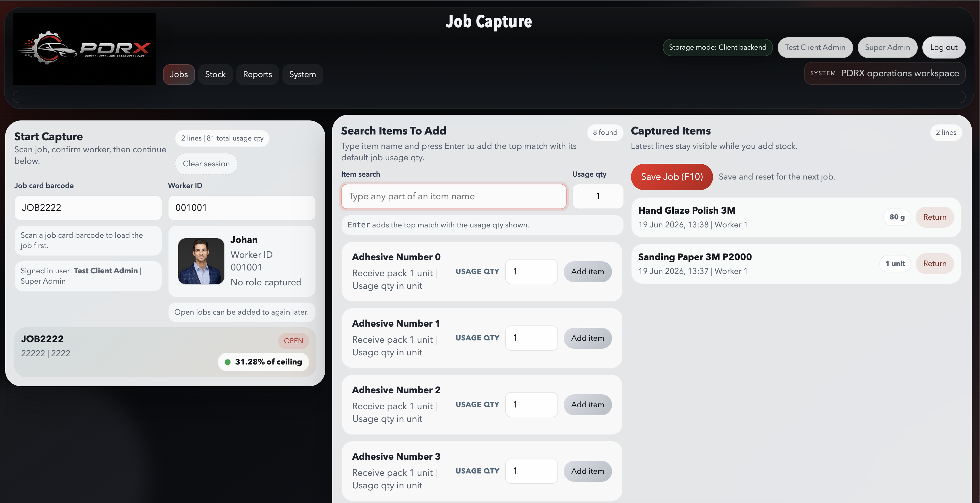This screenshot has width=980, height=503.
Task: Focus the Job card barcode field
Action: click(x=88, y=208)
